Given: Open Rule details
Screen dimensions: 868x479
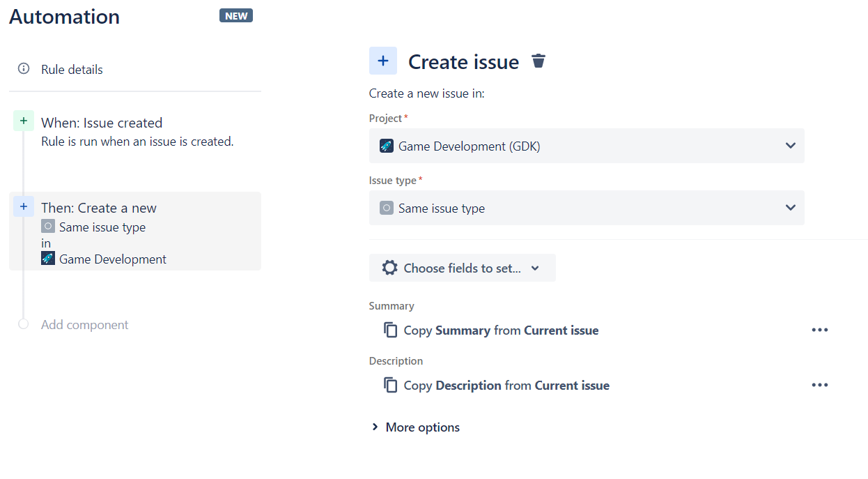Looking at the screenshot, I should tap(72, 70).
